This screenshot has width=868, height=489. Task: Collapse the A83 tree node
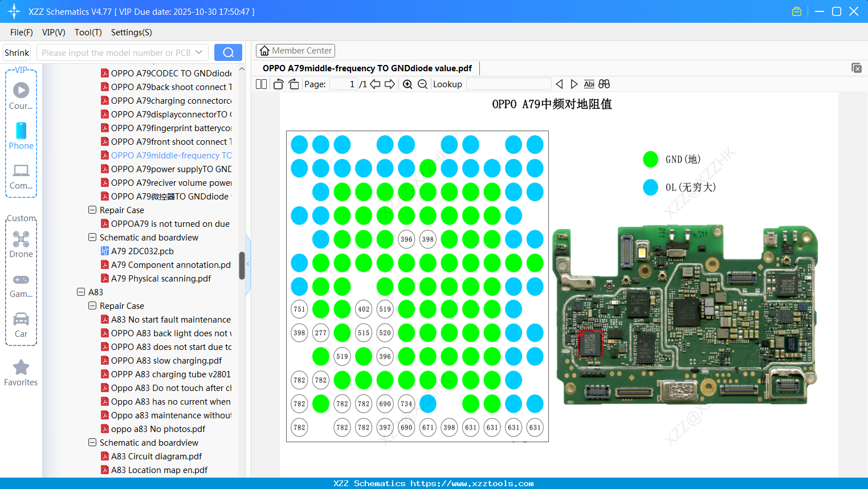[81, 292]
